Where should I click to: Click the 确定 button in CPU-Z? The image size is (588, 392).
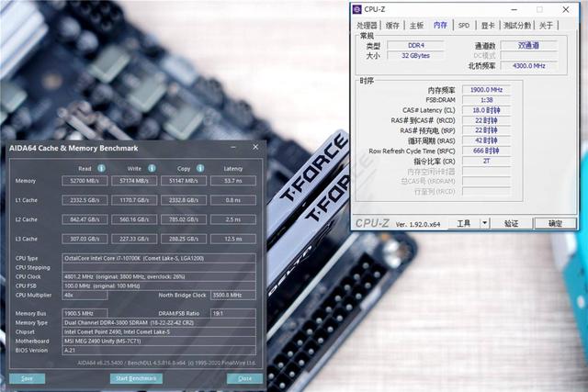(x=555, y=224)
